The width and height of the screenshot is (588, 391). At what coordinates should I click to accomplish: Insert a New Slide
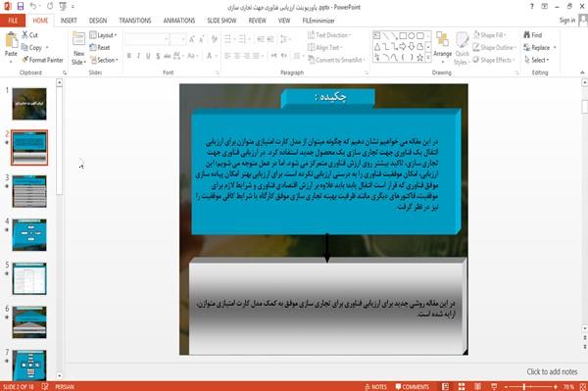(x=78, y=49)
